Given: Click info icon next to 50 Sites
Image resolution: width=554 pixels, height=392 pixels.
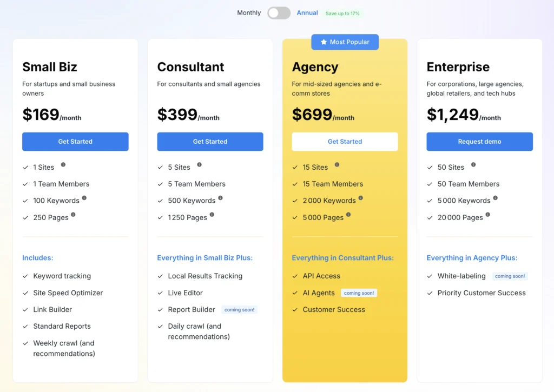Looking at the screenshot, I should coord(473,164).
